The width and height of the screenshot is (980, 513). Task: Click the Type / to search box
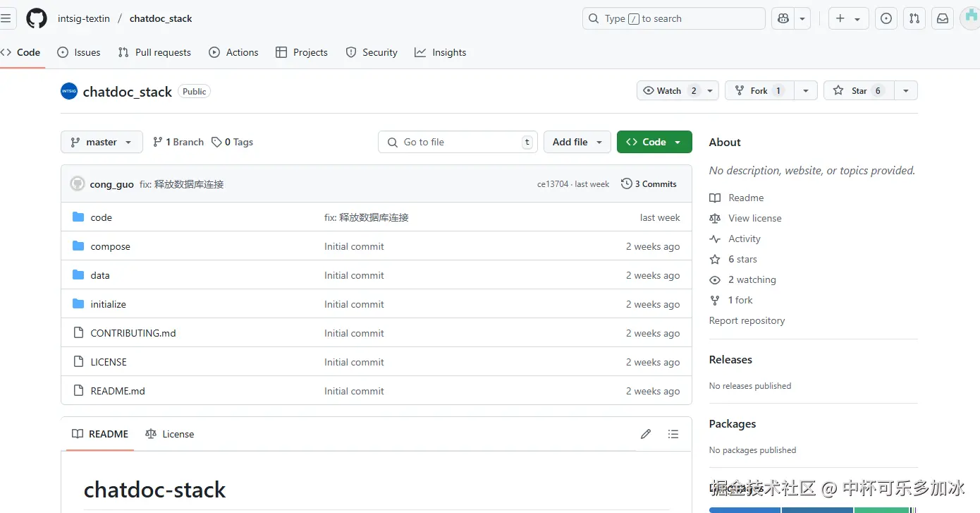673,19
